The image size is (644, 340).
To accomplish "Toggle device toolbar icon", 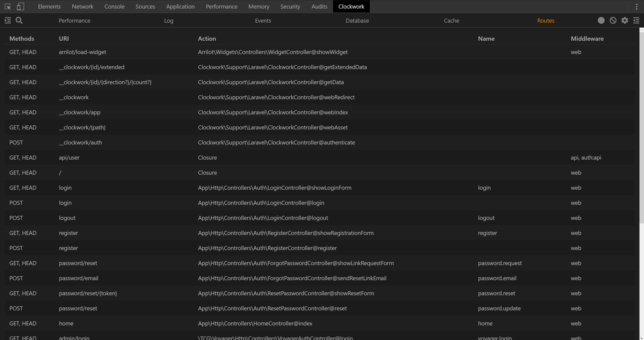I will [x=20, y=6].
